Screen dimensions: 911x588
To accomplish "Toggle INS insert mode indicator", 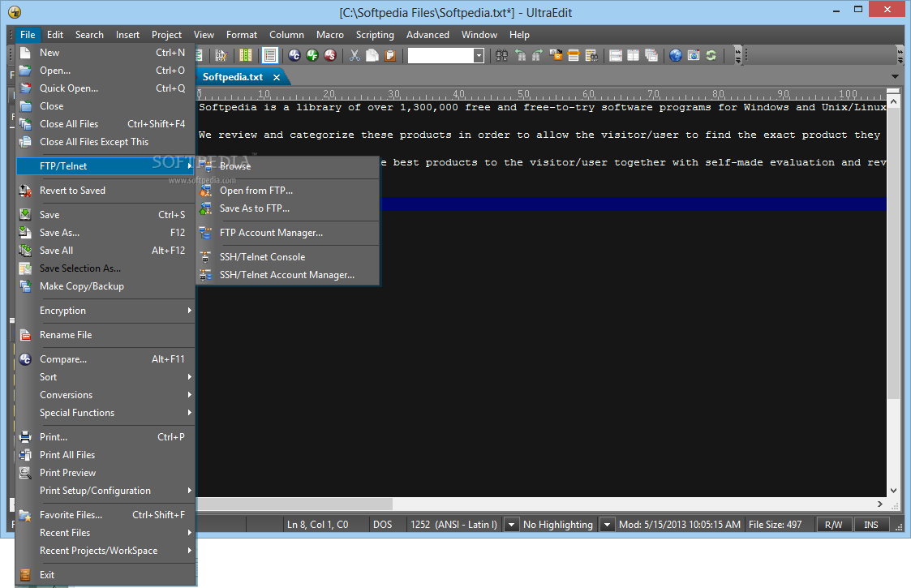I will [871, 525].
